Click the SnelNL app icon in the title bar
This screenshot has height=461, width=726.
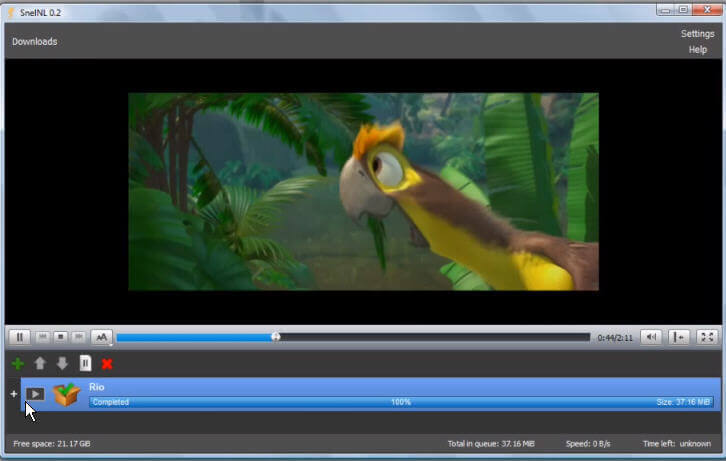point(12,12)
